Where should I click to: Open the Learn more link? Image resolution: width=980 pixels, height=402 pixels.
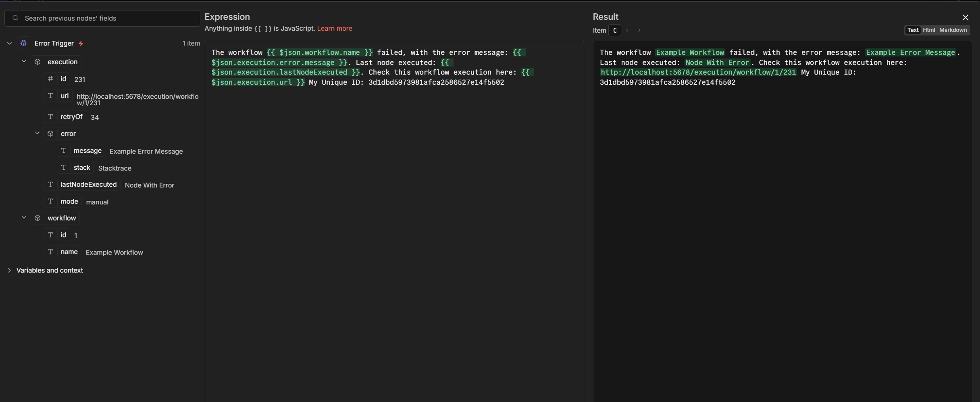tap(334, 28)
